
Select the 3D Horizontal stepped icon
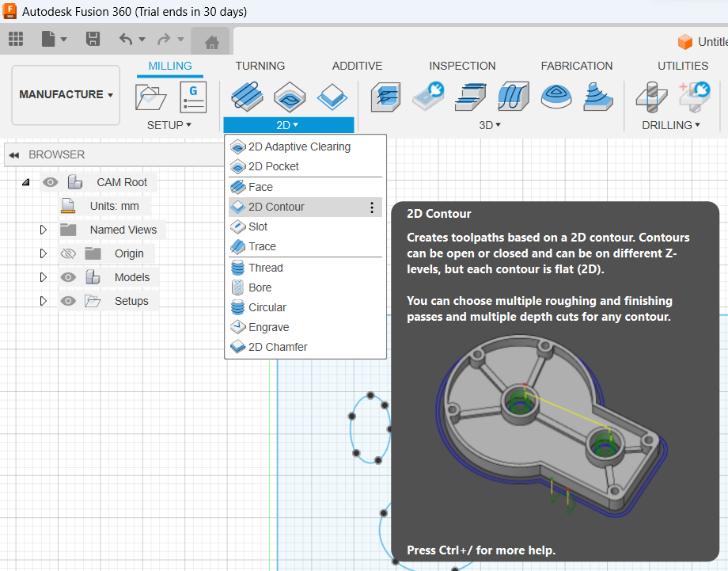coord(470,97)
